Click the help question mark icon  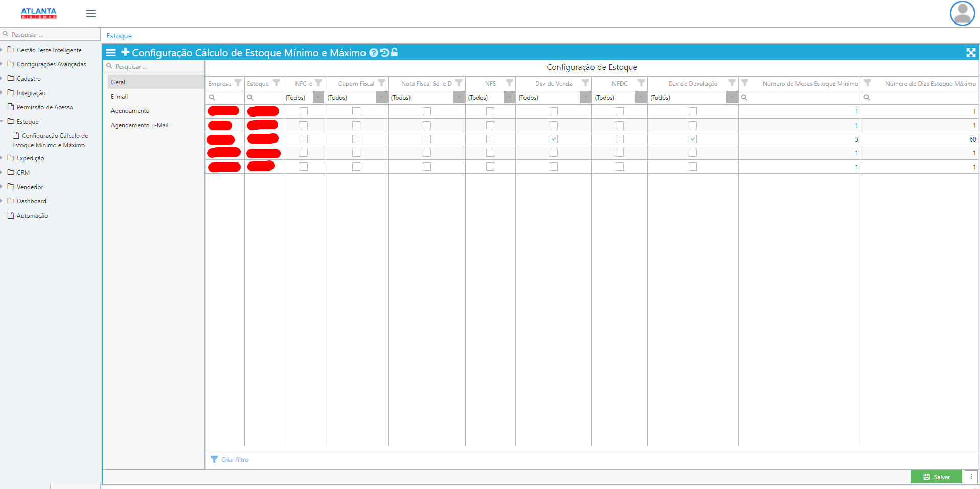pyautogui.click(x=374, y=53)
